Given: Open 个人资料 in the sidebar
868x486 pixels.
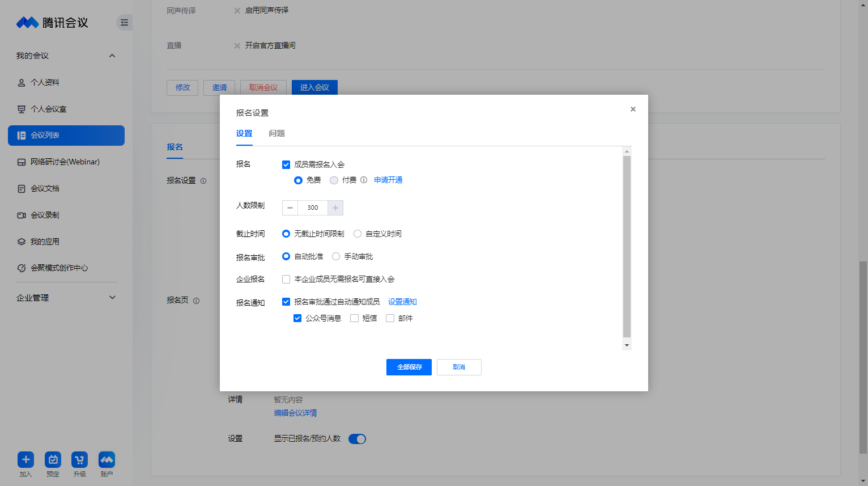Looking at the screenshot, I should point(45,82).
